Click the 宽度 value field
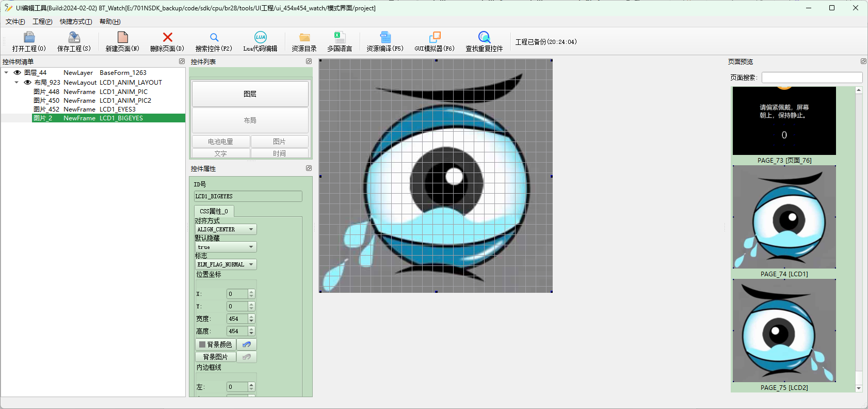This screenshot has height=409, width=868. point(237,319)
